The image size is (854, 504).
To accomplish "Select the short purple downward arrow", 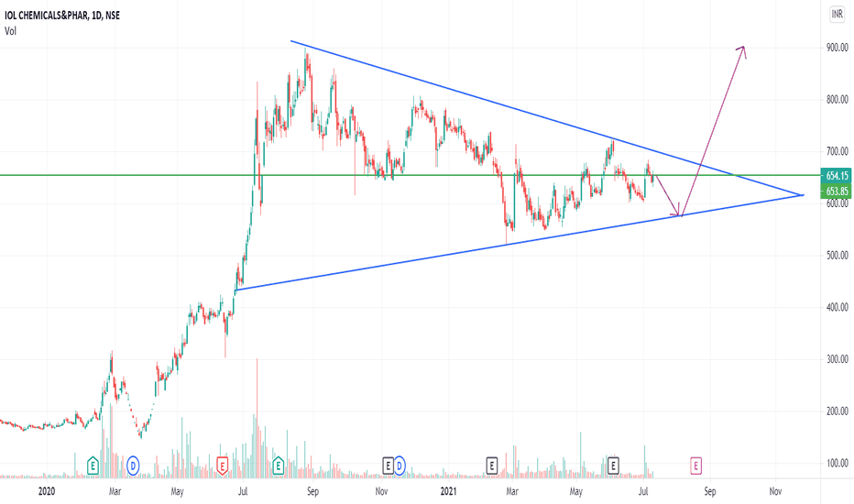I will tap(668, 196).
